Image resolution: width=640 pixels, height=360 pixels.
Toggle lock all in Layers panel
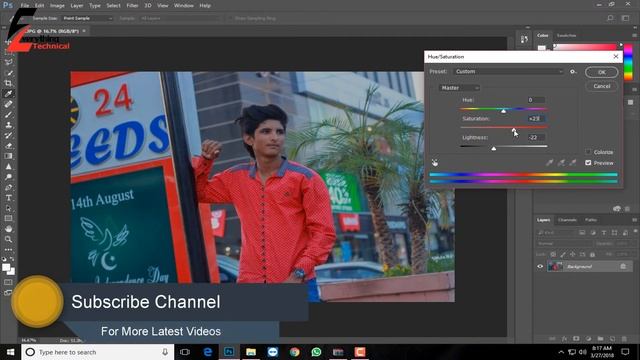(x=592, y=254)
